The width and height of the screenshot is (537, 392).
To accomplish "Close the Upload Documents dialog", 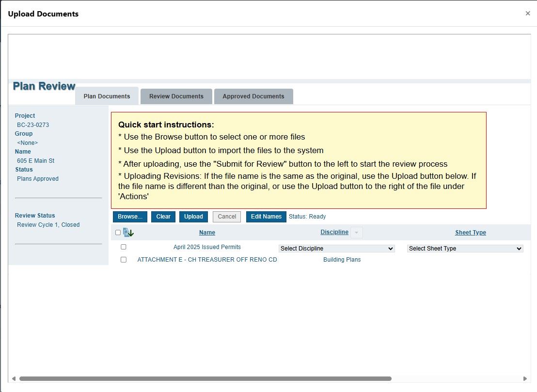I will (528, 14).
